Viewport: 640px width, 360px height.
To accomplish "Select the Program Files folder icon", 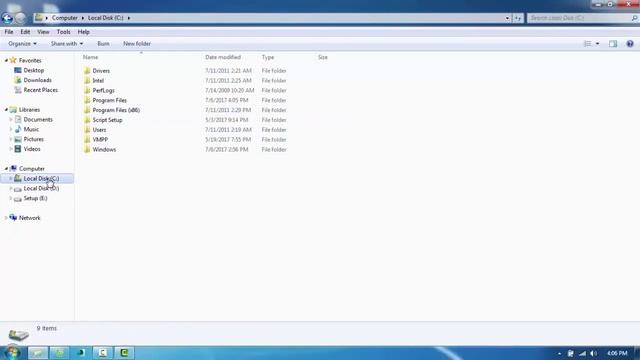I will pos(87,100).
